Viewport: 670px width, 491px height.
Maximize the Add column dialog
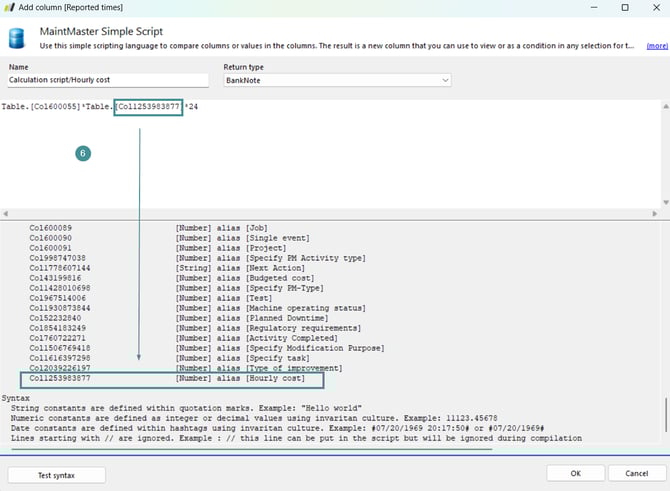[625, 8]
